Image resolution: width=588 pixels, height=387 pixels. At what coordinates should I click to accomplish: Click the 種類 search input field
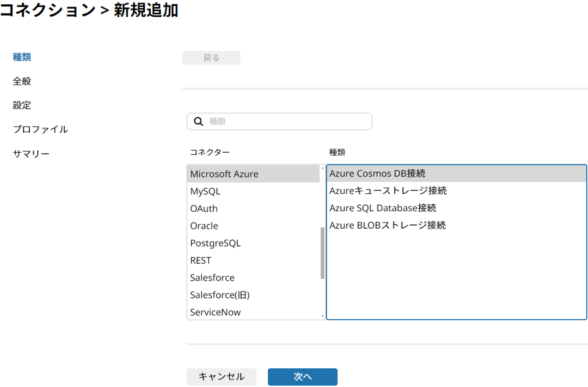[287, 122]
